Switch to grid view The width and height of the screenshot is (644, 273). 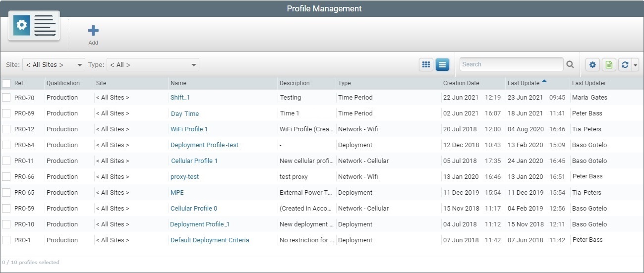tap(426, 64)
